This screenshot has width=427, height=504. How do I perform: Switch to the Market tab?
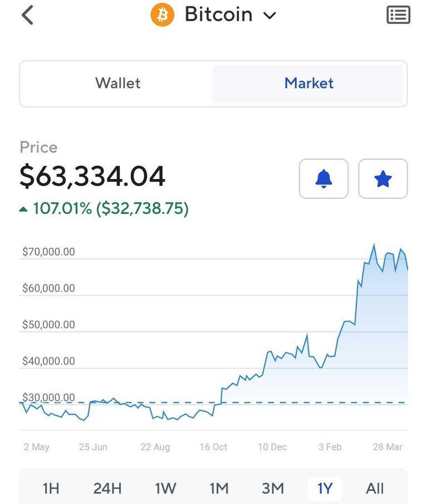(x=309, y=83)
